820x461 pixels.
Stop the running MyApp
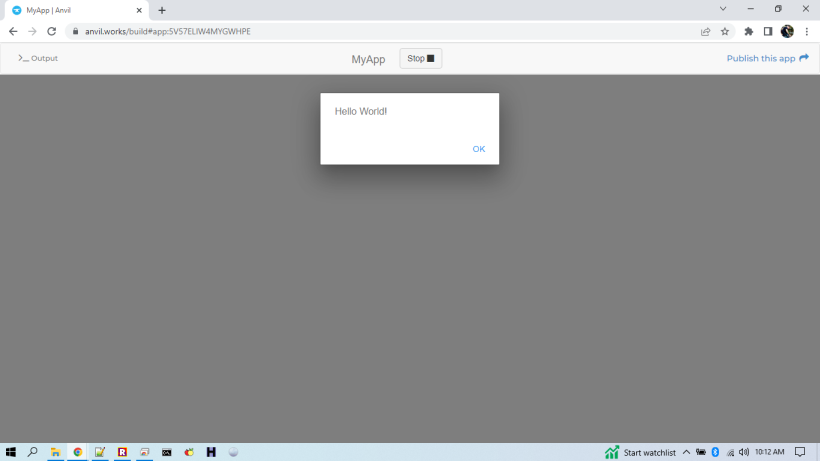point(420,59)
